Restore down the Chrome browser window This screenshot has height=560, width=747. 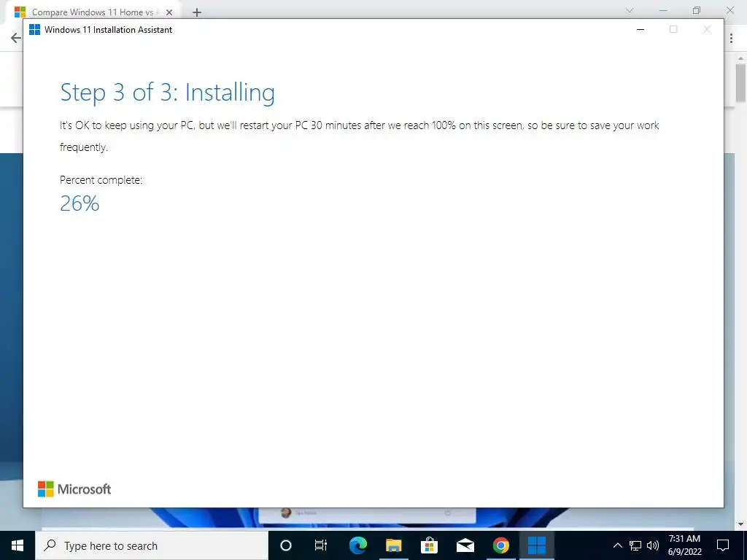click(697, 10)
